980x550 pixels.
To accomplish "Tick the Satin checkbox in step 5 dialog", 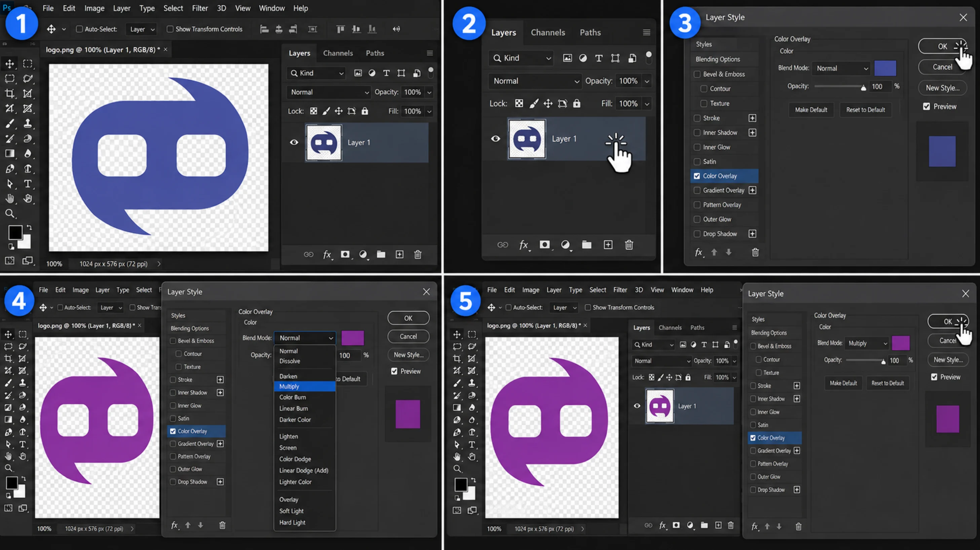I will (x=753, y=425).
